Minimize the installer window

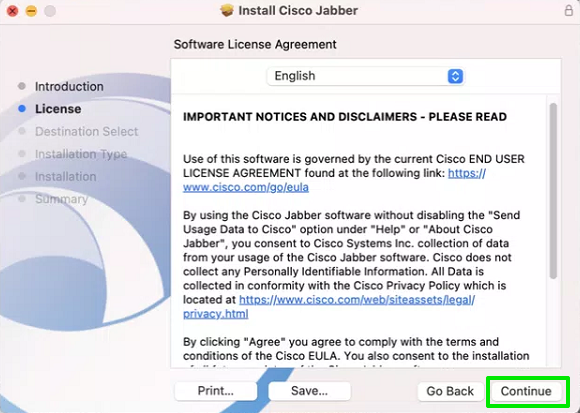click(31, 11)
